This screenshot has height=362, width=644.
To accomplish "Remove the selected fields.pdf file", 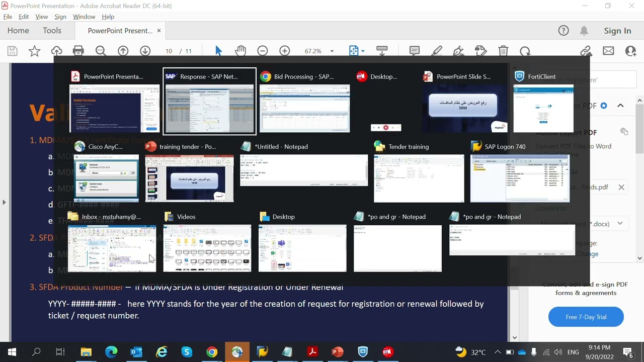I will coord(621,187).
